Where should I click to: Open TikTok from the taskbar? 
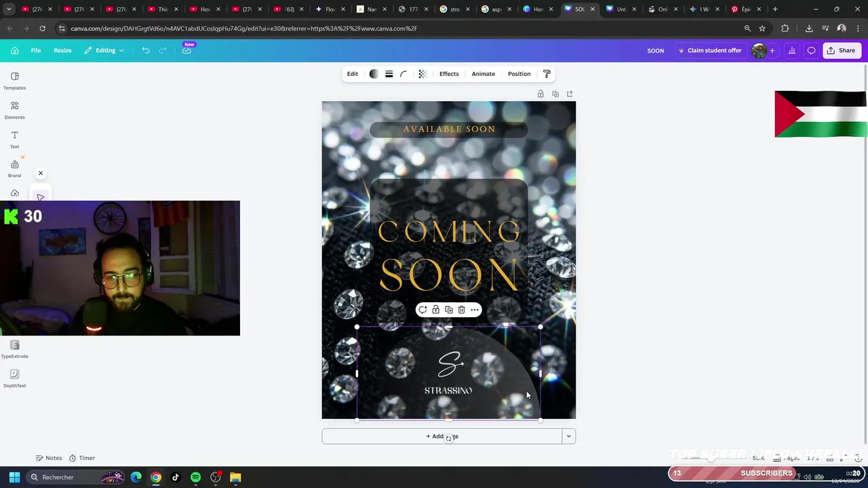coord(176,477)
